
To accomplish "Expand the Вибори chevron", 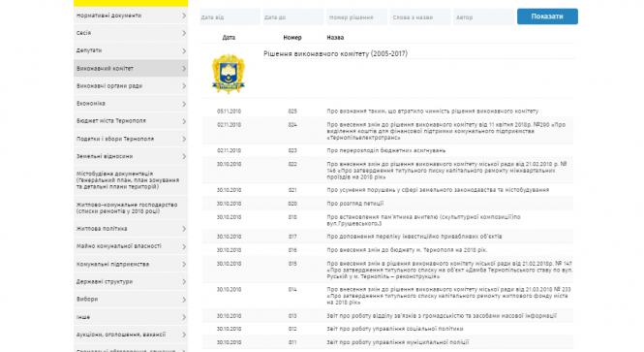I will 184,300.
